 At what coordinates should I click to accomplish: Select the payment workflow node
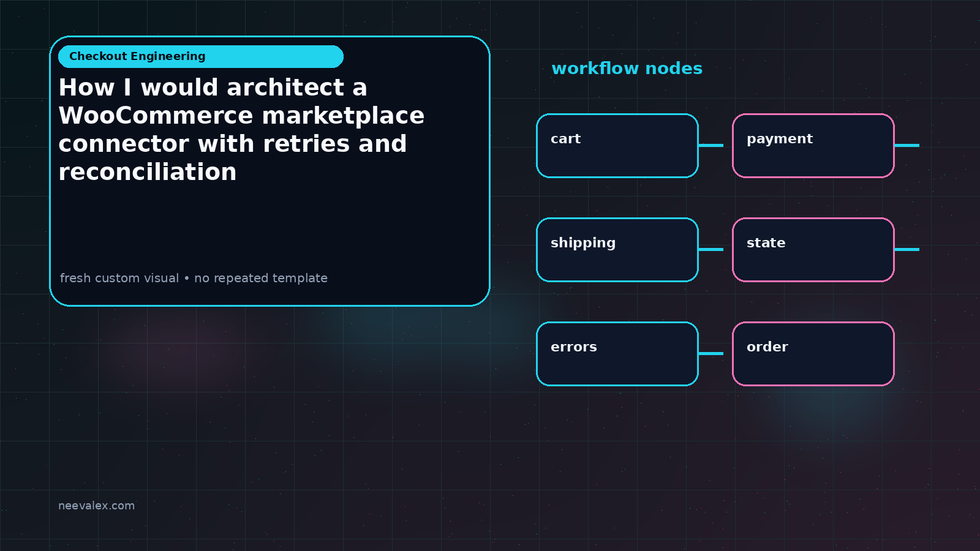813,146
